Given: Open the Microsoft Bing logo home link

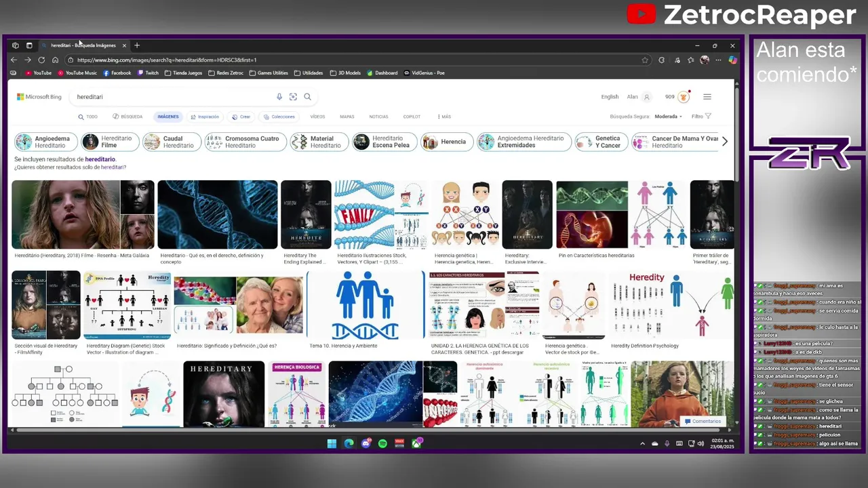Looking at the screenshot, I should tap(39, 97).
